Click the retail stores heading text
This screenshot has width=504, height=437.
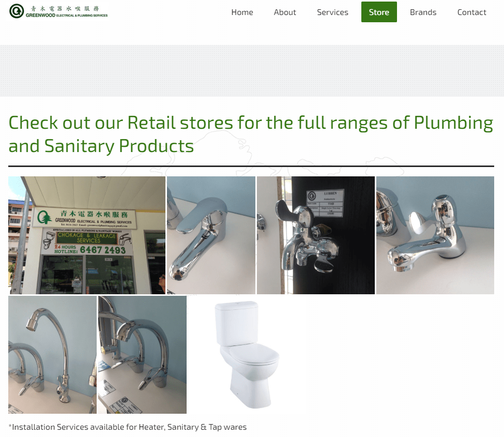(x=251, y=134)
